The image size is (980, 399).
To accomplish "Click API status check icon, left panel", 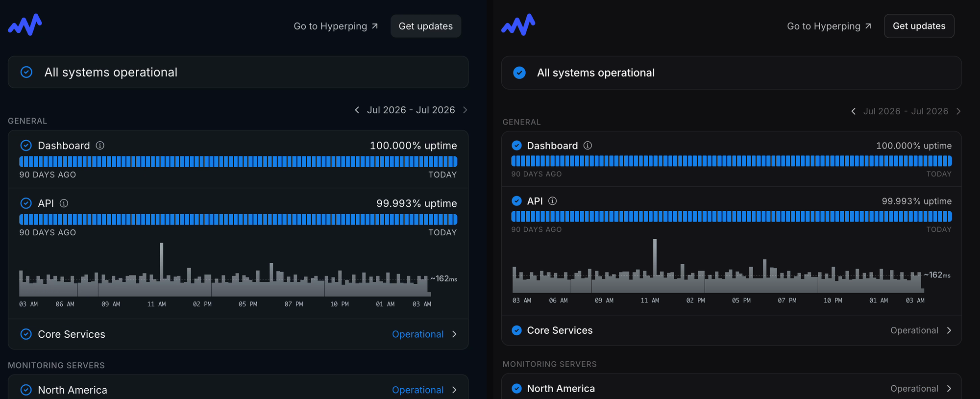I will pyautogui.click(x=26, y=203).
